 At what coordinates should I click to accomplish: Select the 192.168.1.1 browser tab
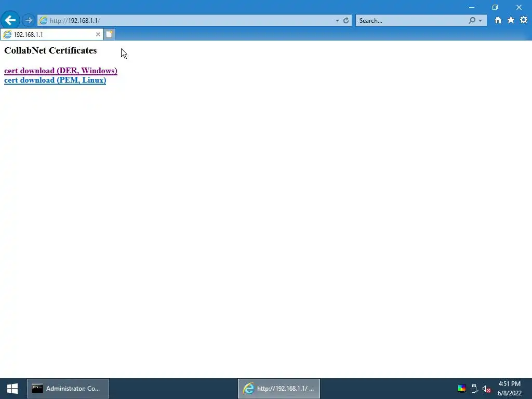pyautogui.click(x=52, y=35)
